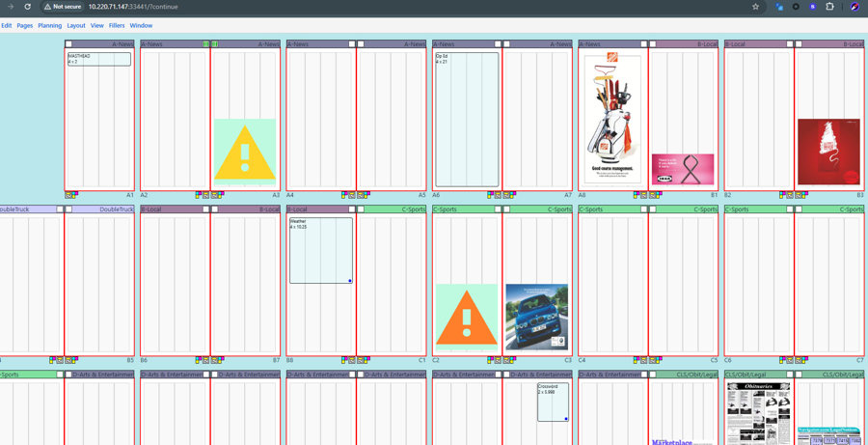Open the Planning menu
The image size is (868, 445).
pos(49,26)
